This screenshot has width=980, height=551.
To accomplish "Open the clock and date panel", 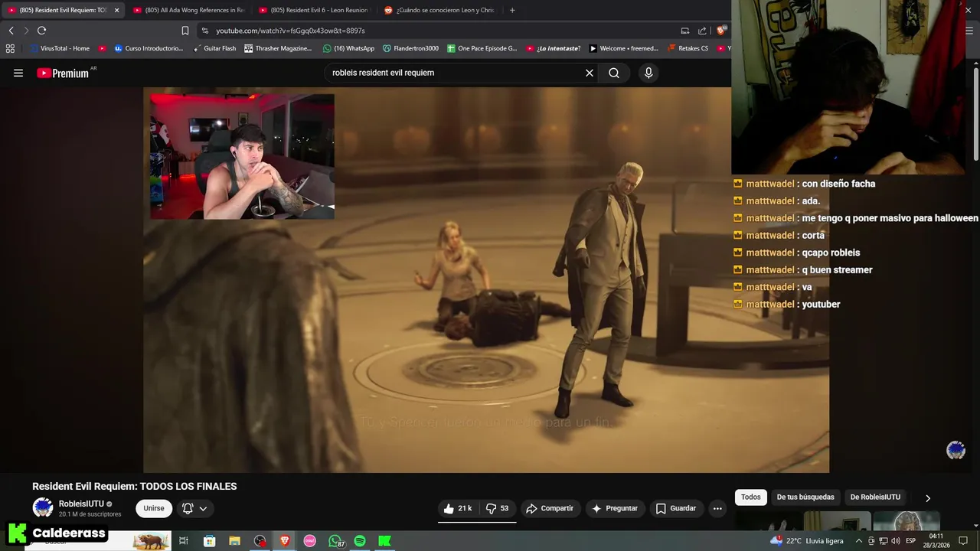I will click(x=936, y=541).
